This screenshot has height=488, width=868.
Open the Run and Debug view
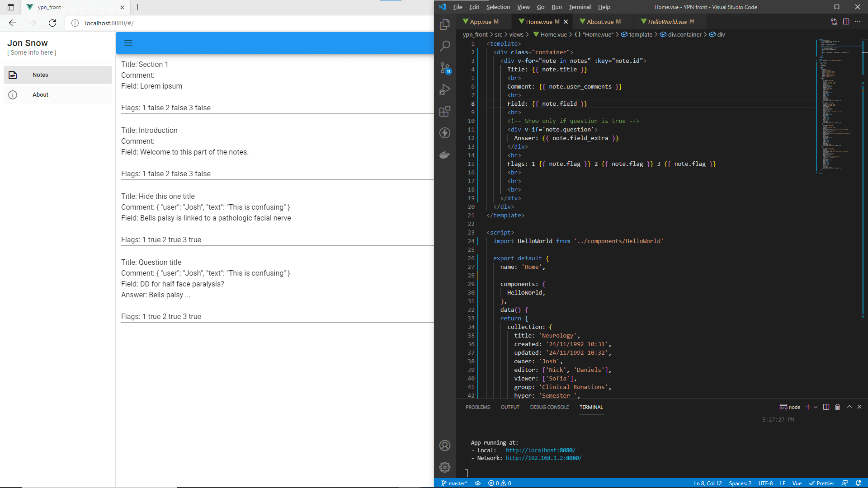445,89
